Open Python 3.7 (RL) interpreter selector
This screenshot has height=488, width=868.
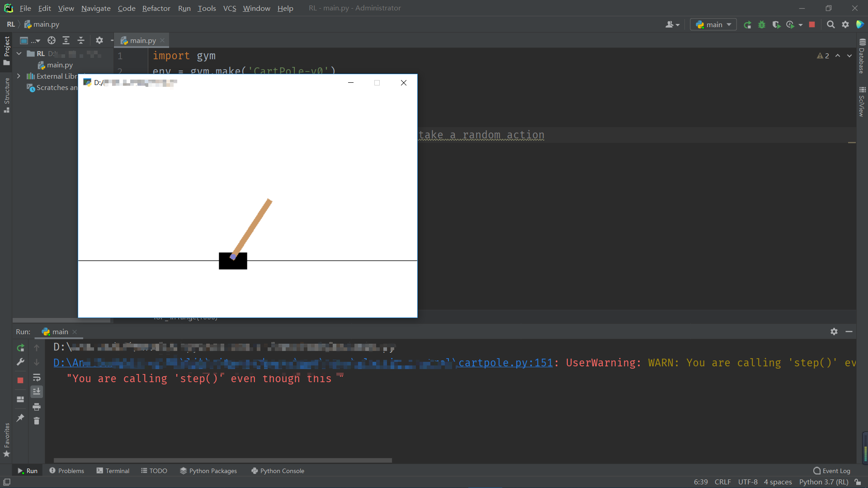tap(824, 482)
